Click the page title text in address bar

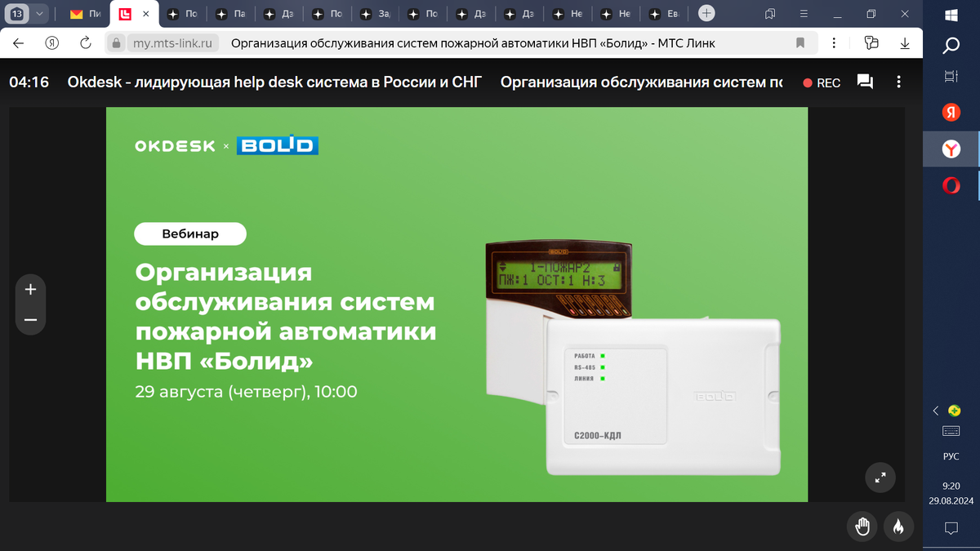click(x=473, y=43)
